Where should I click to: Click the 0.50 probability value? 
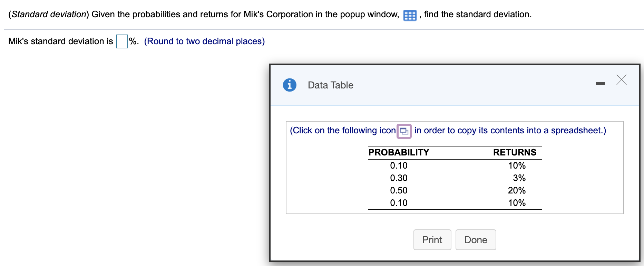point(398,190)
